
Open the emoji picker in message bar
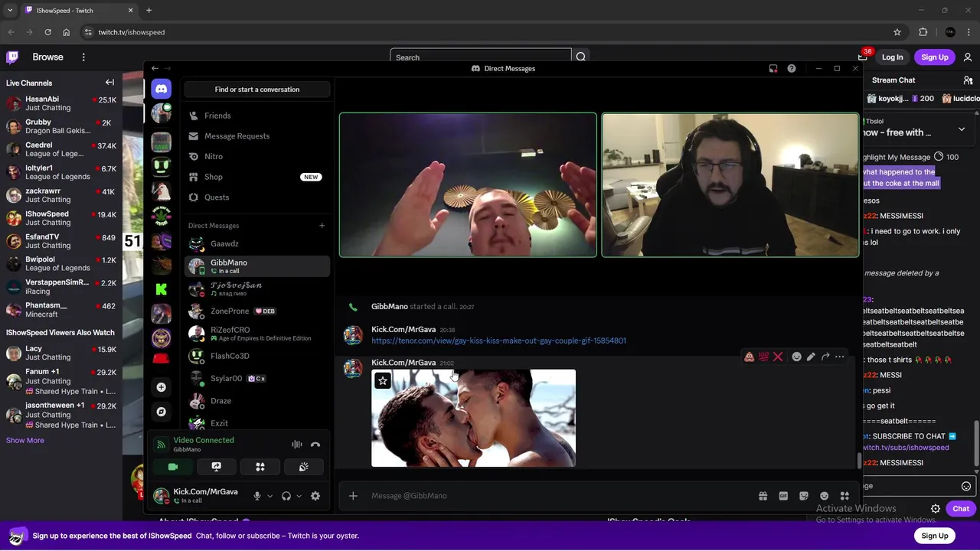[824, 496]
